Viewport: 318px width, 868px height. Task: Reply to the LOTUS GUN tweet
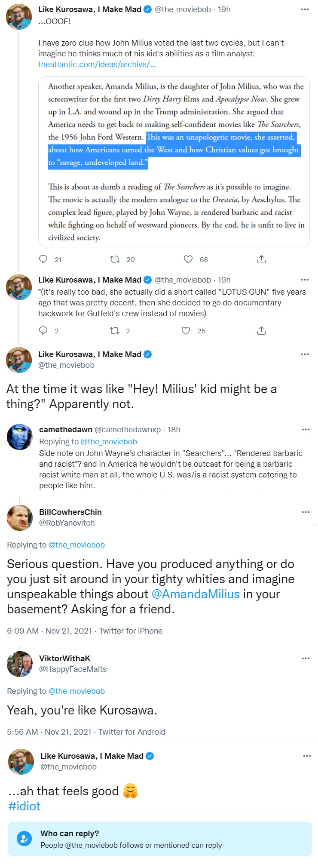[43, 331]
